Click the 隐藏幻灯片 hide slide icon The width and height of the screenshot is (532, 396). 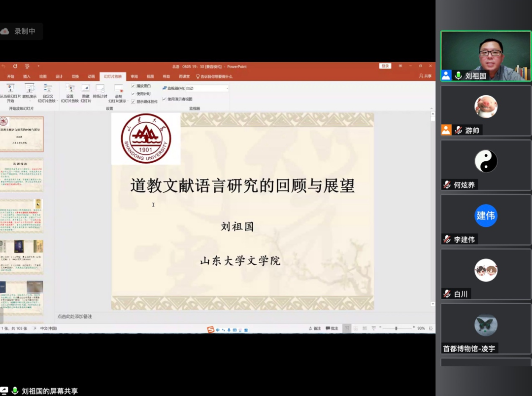[x=86, y=89]
